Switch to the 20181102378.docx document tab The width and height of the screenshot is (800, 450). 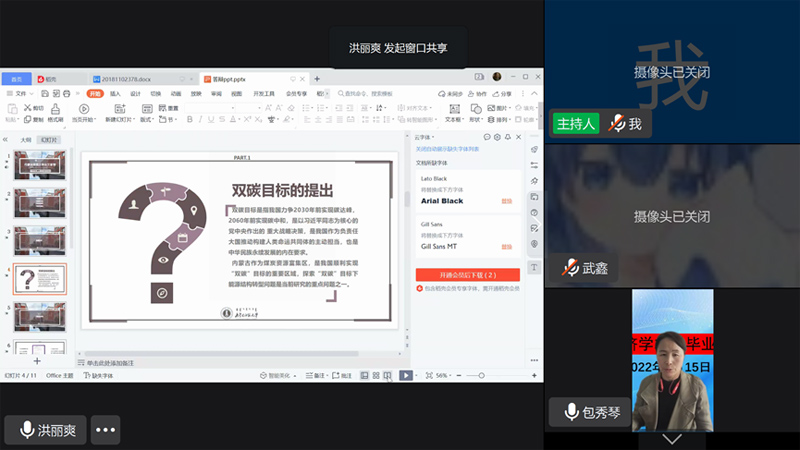point(128,78)
